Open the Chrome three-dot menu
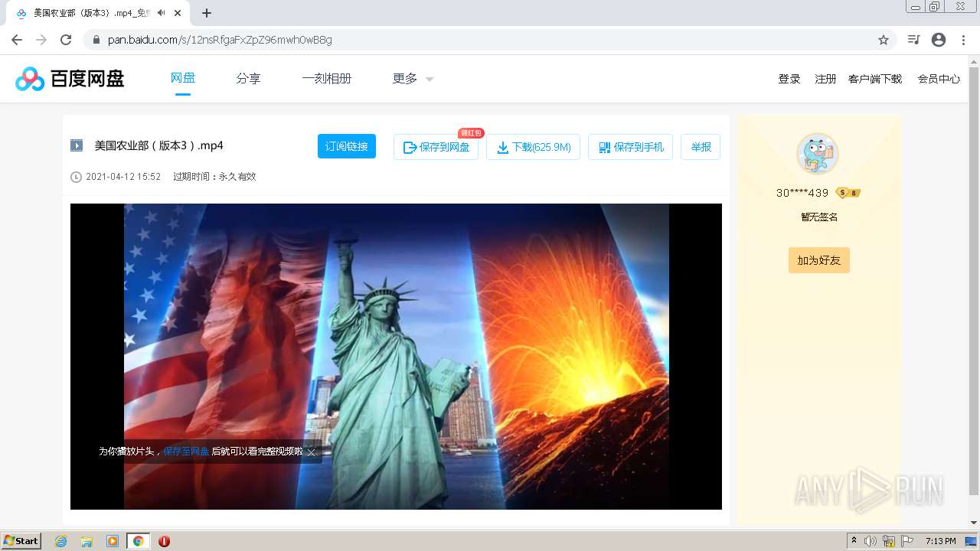The height and width of the screenshot is (551, 980). point(963,40)
